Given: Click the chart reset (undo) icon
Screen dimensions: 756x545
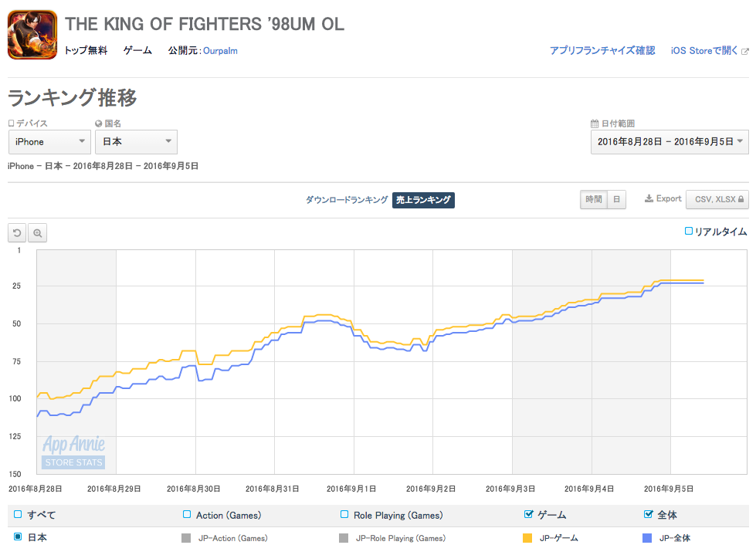Looking at the screenshot, I should (x=17, y=232).
